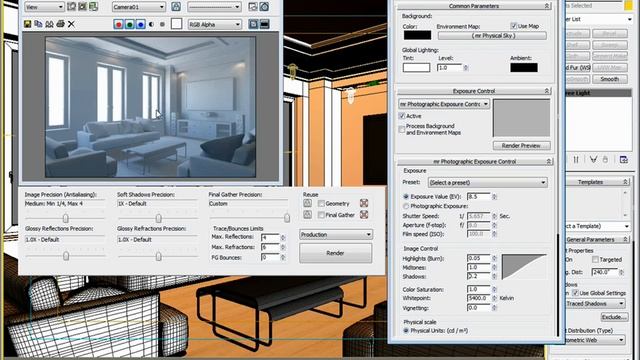The width and height of the screenshot is (640, 360).
Task: Click the mr Physical Sky map button
Action: [x=492, y=36]
